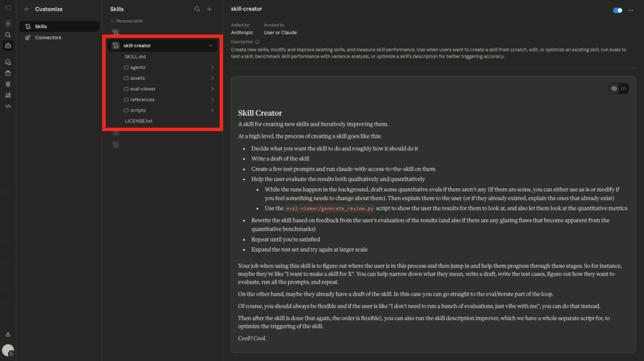Open the SKILL.md file
Image resolution: width=644 pixels, height=361 pixels.
pyautogui.click(x=135, y=57)
